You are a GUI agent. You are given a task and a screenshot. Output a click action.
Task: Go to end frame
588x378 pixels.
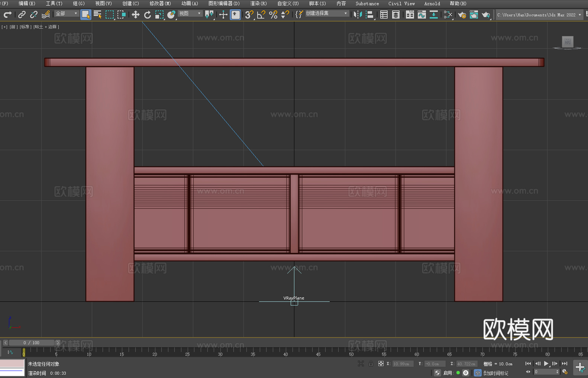point(565,364)
